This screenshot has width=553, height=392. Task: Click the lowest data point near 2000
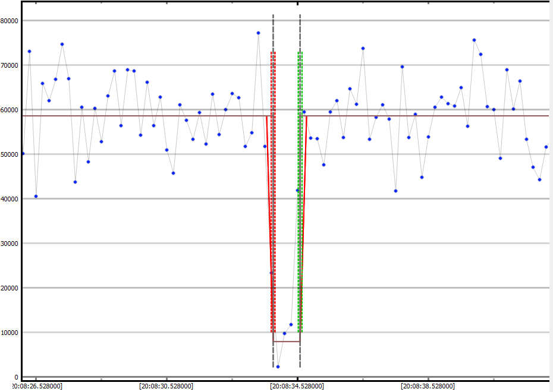(278, 366)
